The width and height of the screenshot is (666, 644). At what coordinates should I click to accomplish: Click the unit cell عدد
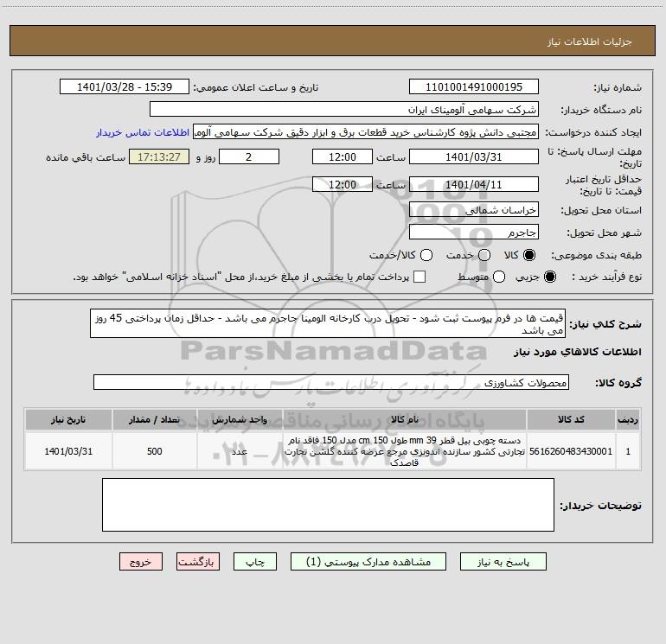[x=240, y=451]
